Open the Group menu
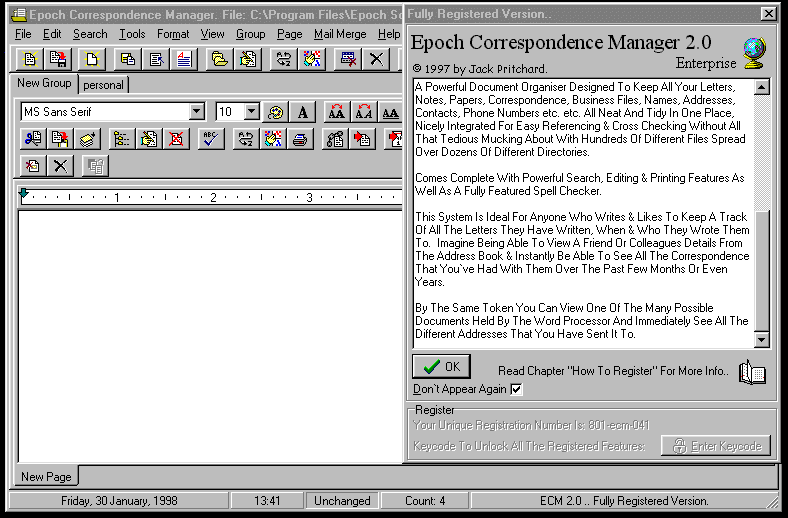Screen dimensions: 788x518 pyautogui.click(x=250, y=34)
